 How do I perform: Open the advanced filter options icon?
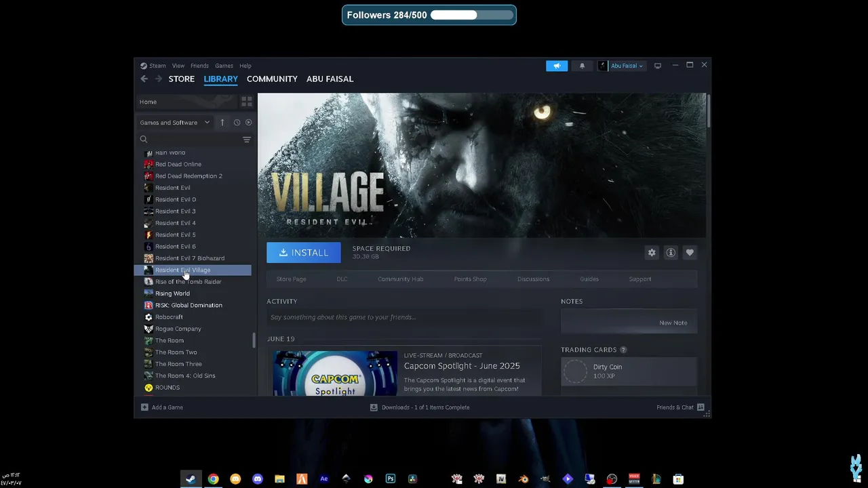247,140
